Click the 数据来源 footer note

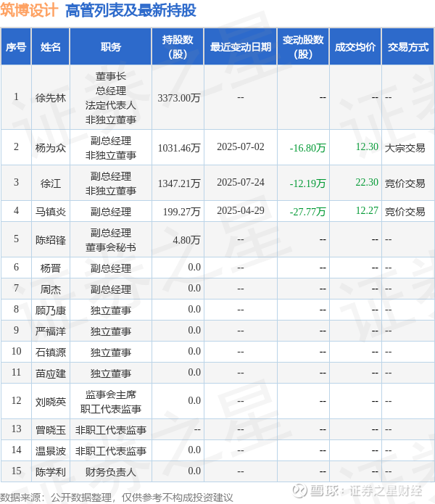tap(116, 497)
